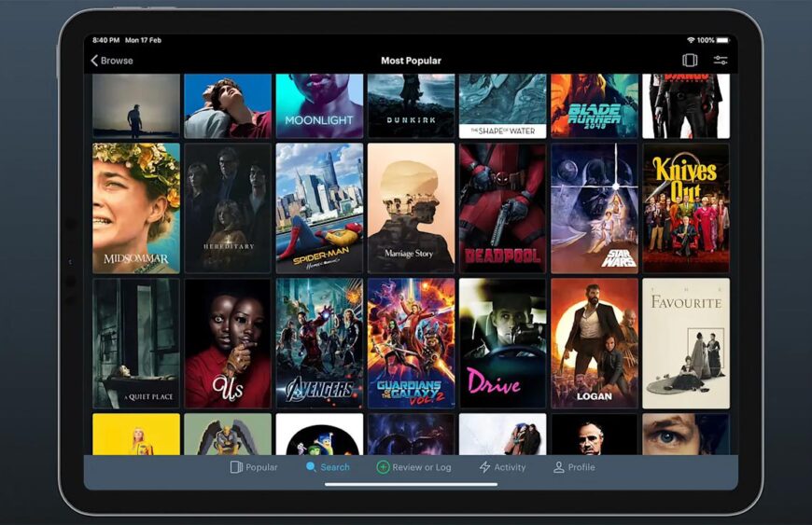
Task: Open the yellow poster in the bottom row
Action: pos(136,434)
